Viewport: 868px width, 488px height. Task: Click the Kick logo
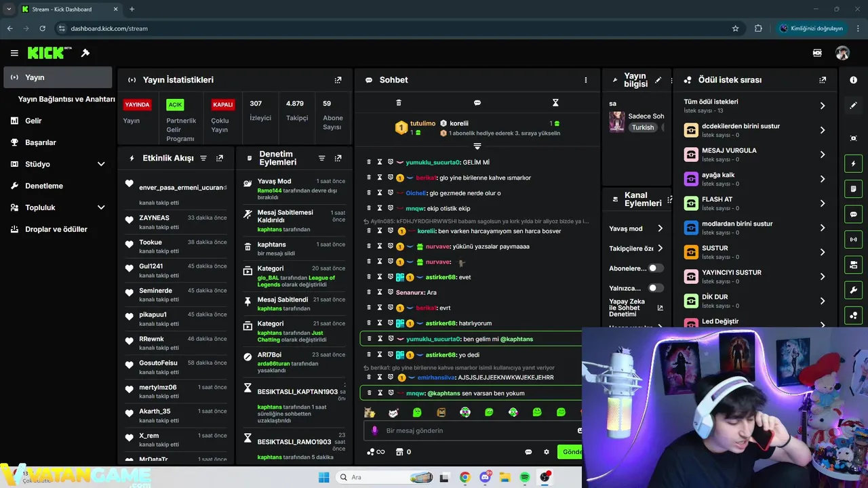click(x=49, y=53)
